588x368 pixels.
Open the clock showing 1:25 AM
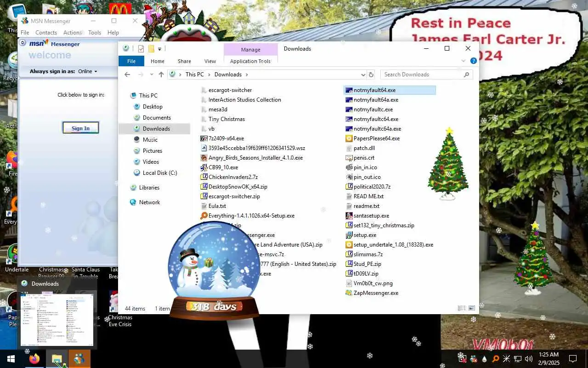coord(548,358)
